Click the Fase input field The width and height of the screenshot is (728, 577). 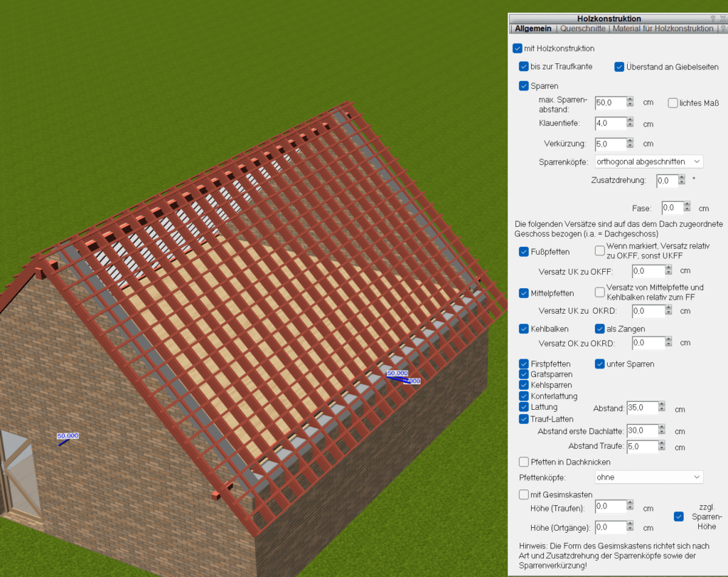672,208
